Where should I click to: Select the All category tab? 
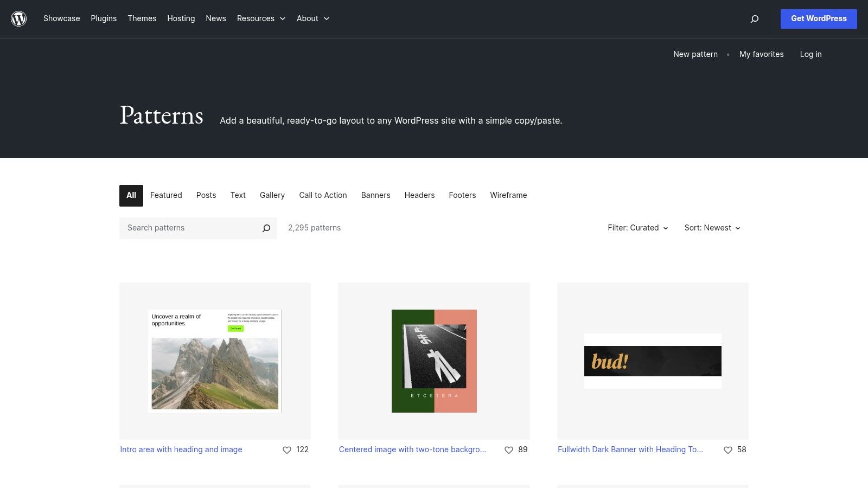coord(131,196)
